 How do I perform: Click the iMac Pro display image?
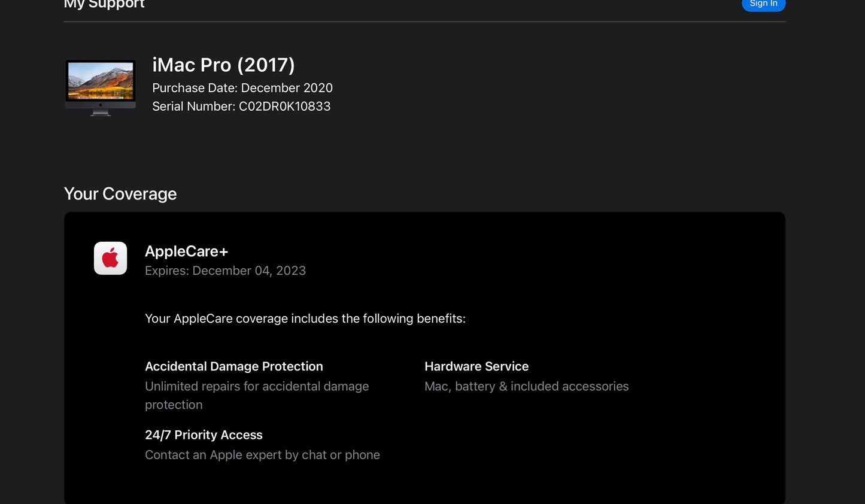pyautogui.click(x=100, y=81)
